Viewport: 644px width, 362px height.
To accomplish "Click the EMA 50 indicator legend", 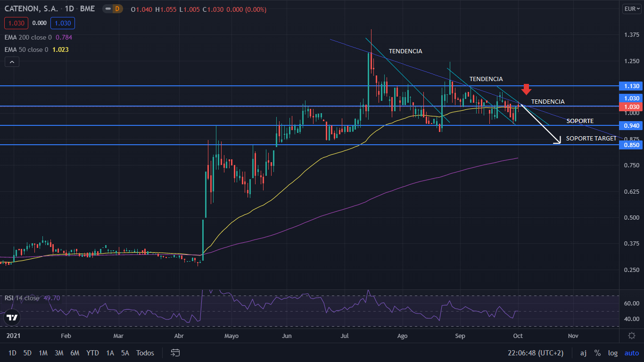I will pyautogui.click(x=26, y=49).
